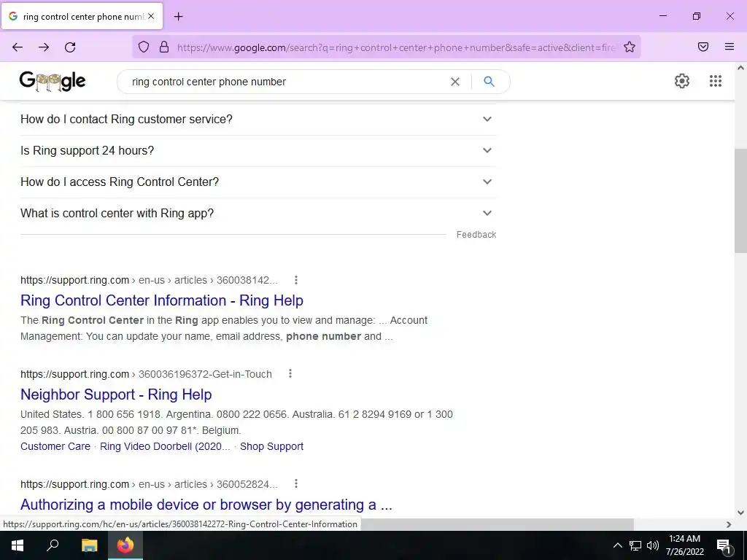The height and width of the screenshot is (560, 747).
Task: Clear the search query with the X icon
Action: pyautogui.click(x=455, y=82)
